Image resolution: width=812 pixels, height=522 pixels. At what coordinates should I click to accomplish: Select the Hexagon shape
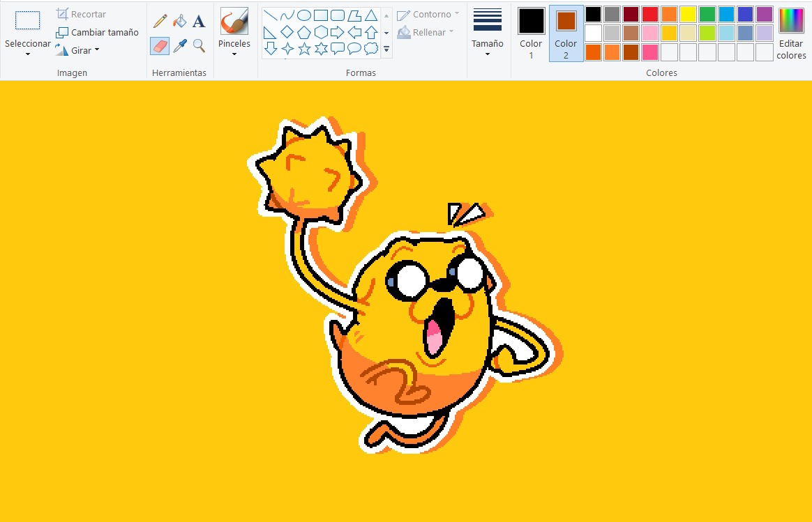click(x=321, y=32)
